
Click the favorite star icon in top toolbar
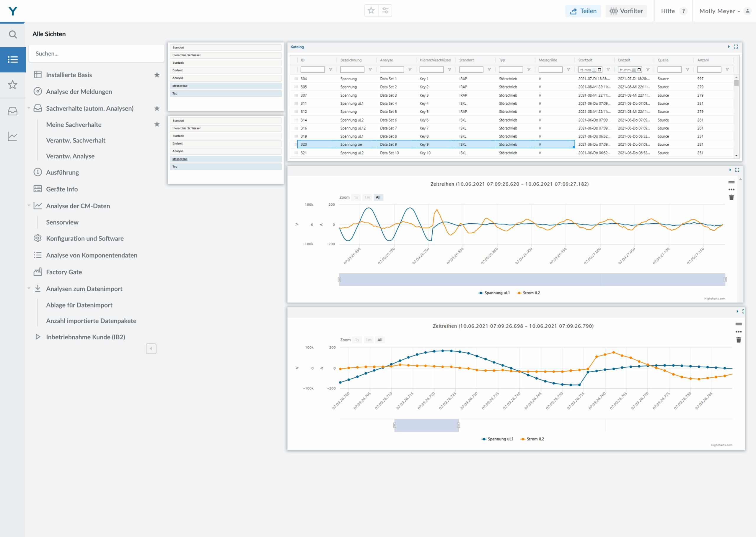click(371, 11)
